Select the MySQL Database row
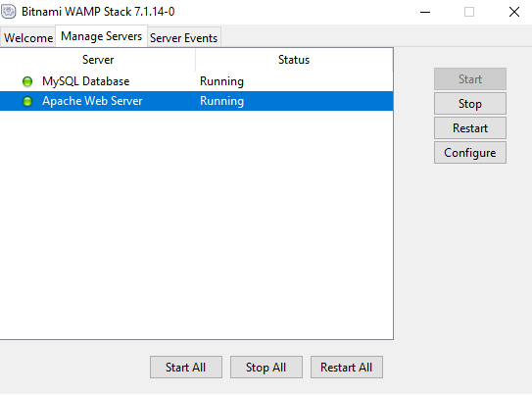The image size is (532, 395). (x=197, y=81)
